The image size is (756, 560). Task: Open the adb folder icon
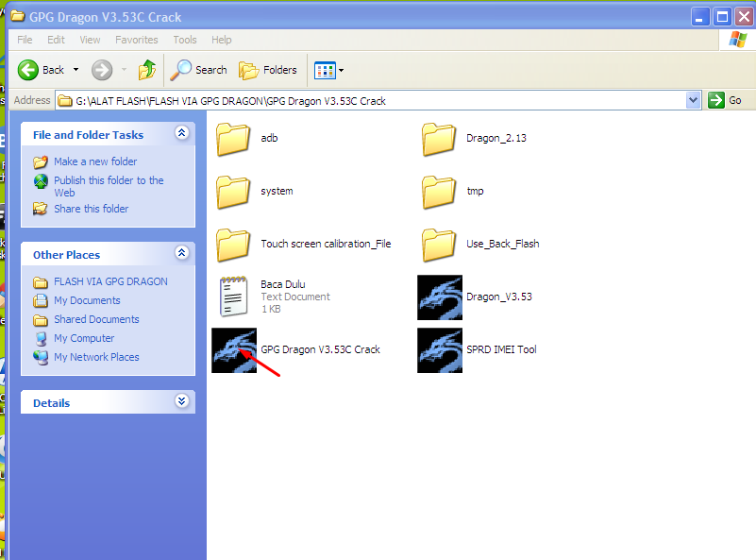pyautogui.click(x=233, y=139)
